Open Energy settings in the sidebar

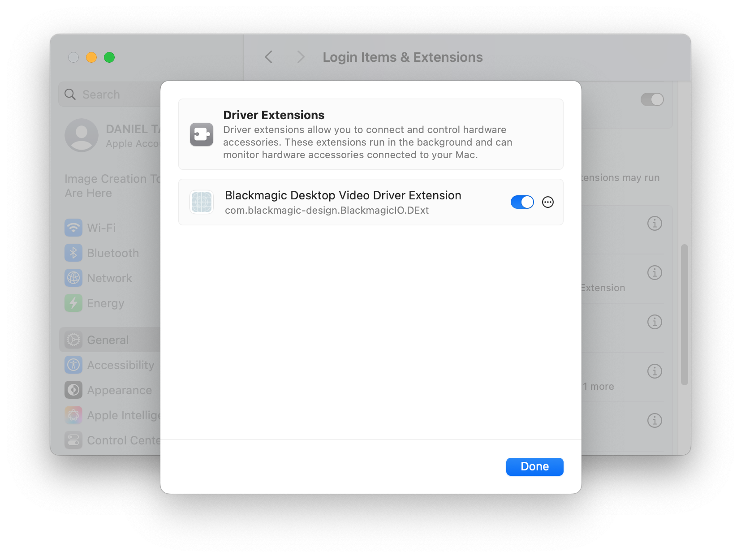[x=110, y=303]
